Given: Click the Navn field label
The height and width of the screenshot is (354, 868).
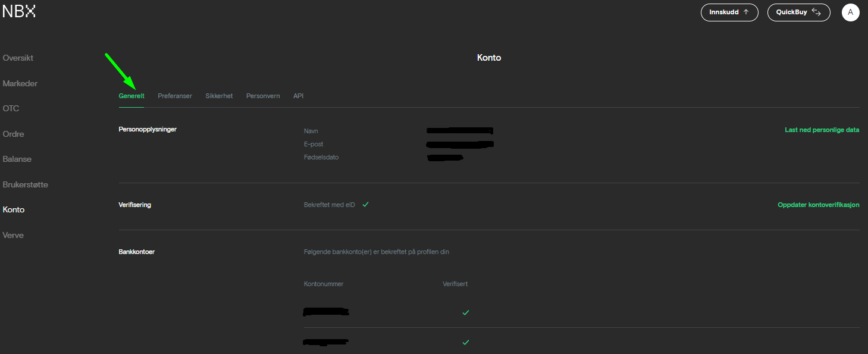Looking at the screenshot, I should coord(311,131).
